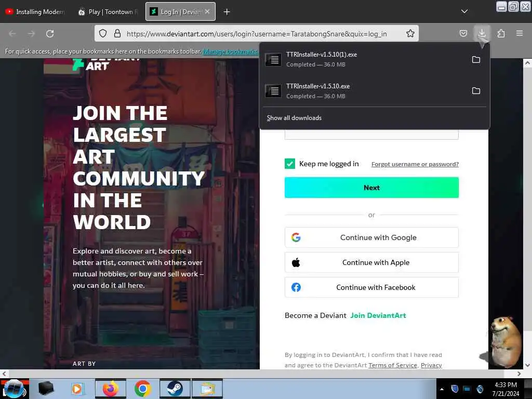Click the browser back arrow

pos(12,34)
